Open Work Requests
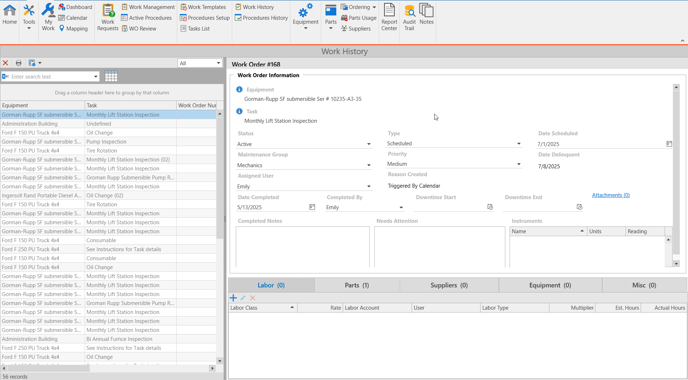This screenshot has width=688, height=380. [108, 17]
